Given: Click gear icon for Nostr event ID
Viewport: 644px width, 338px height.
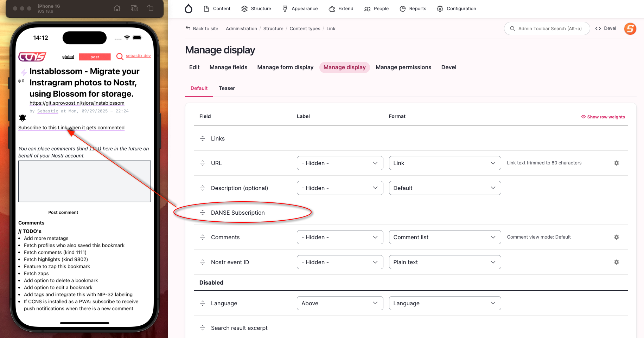Looking at the screenshot, I should 616,262.
